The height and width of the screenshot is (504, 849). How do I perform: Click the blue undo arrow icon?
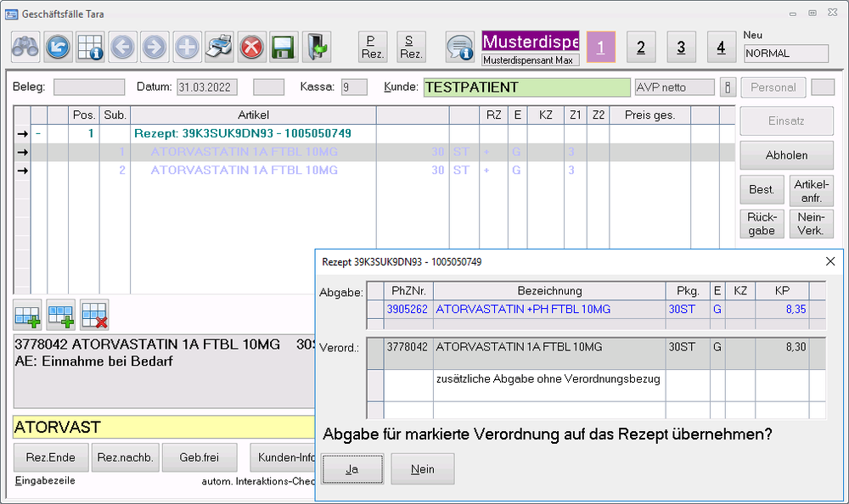pos(58,47)
